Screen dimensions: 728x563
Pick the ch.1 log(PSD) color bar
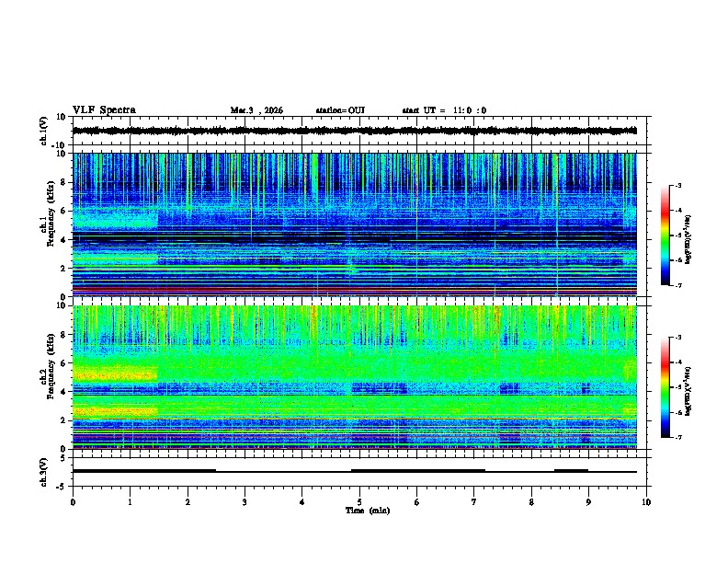tap(665, 236)
